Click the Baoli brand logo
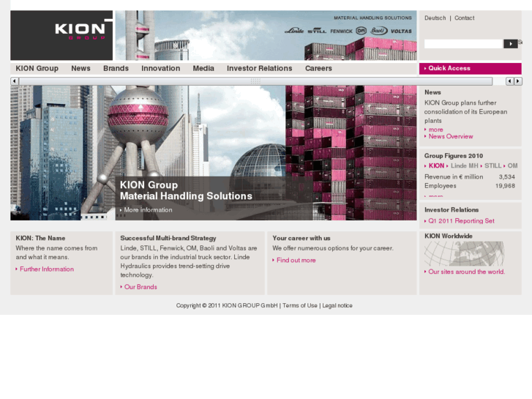The width and height of the screenshot is (532, 399). coord(378,31)
